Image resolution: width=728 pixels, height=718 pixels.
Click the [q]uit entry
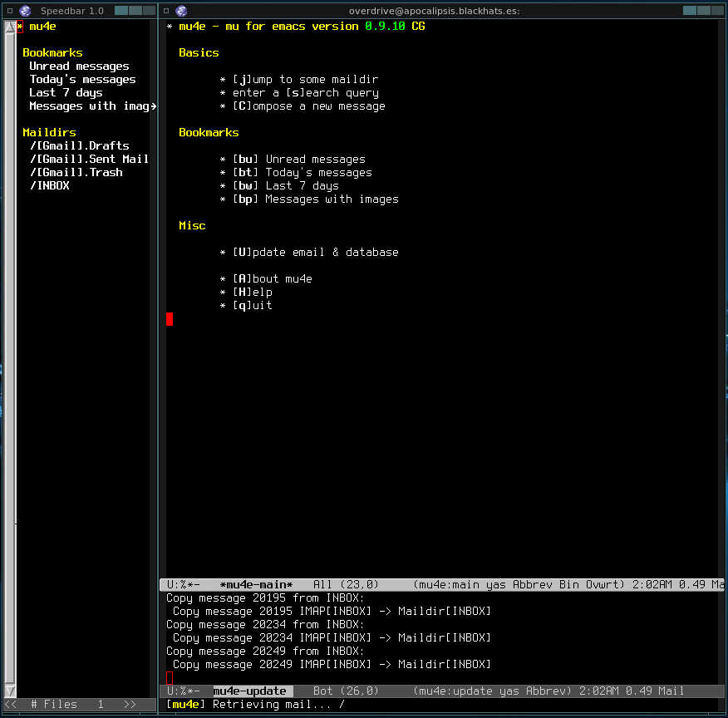click(x=252, y=305)
